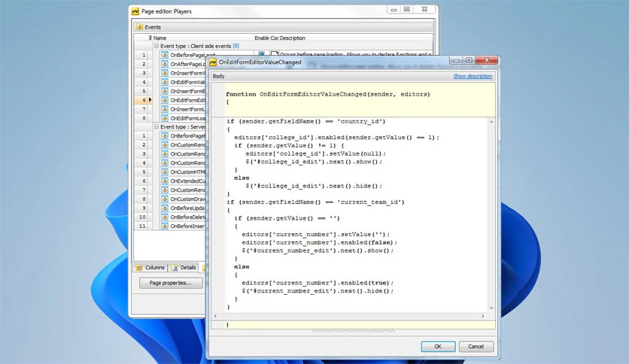Click the code editor scroll down arrow
Screen dimensions: 629x364
click(x=491, y=308)
